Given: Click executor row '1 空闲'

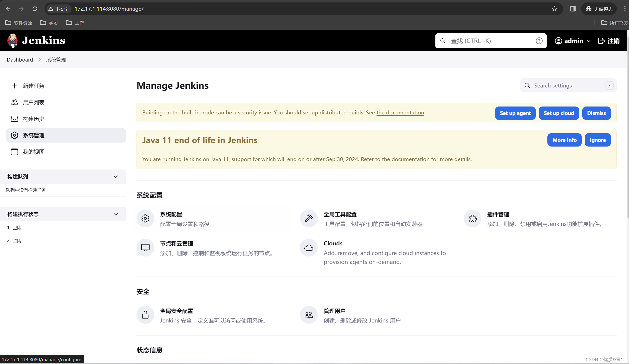Looking at the screenshot, I should click(63, 228).
